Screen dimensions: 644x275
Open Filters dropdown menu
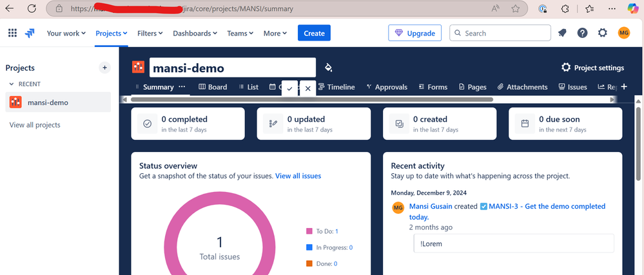click(150, 33)
